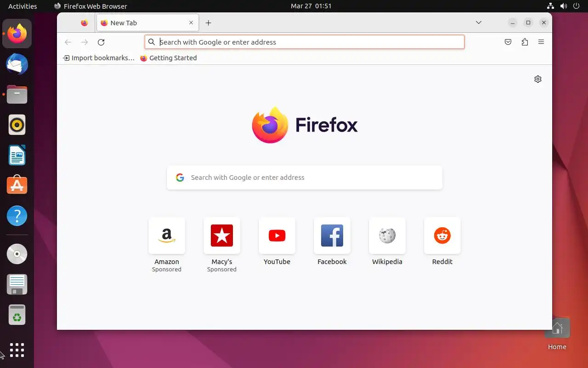Open power menu in system tray
Screen dimensions: 588x368
tap(577, 6)
